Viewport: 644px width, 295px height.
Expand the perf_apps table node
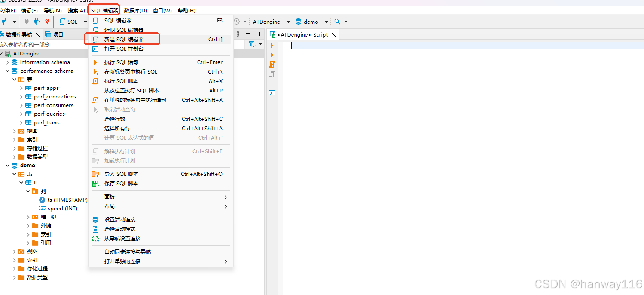[x=21, y=88]
